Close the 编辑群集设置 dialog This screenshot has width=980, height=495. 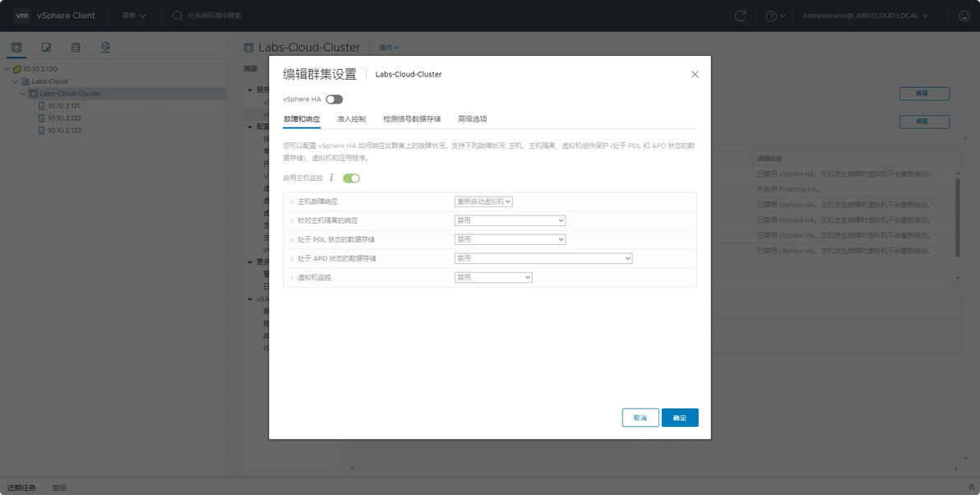pyautogui.click(x=695, y=74)
